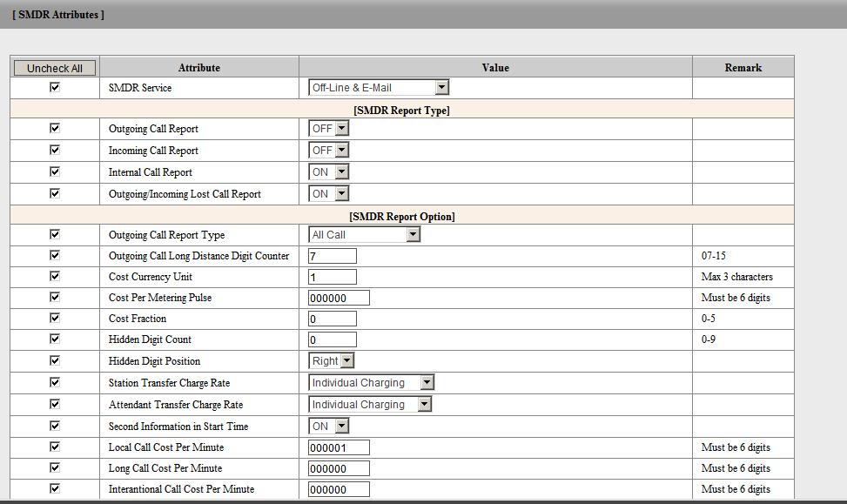Open the SMDR Service dropdown

coord(379,87)
